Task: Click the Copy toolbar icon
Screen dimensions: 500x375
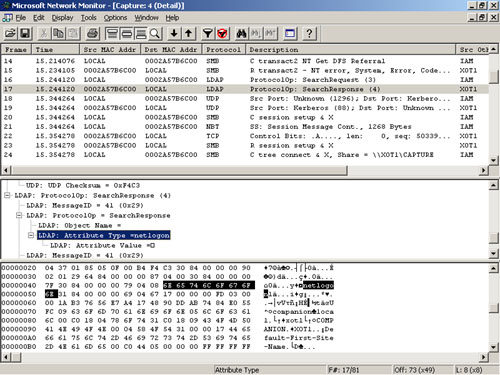Action: click(x=58, y=33)
